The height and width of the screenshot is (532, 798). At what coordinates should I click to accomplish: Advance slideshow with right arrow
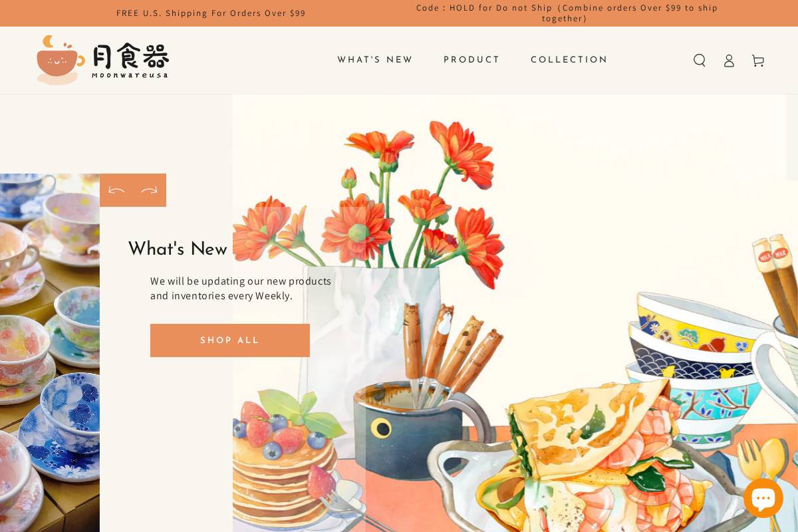tap(150, 191)
